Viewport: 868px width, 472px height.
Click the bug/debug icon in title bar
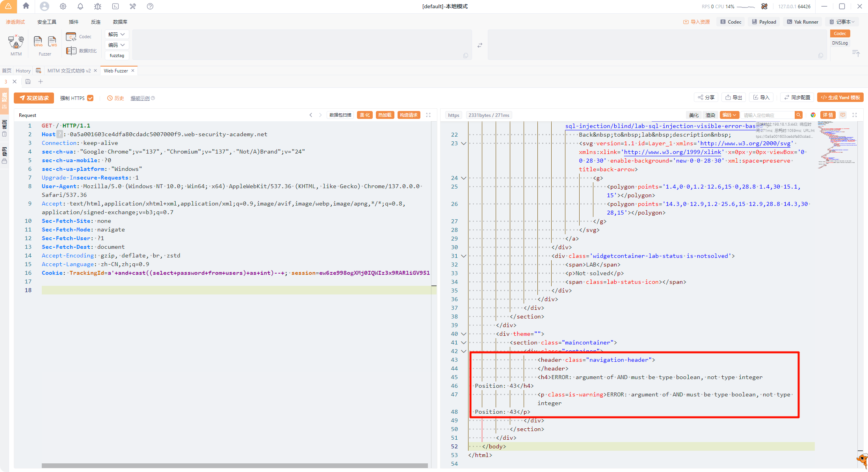pyautogui.click(x=98, y=6)
